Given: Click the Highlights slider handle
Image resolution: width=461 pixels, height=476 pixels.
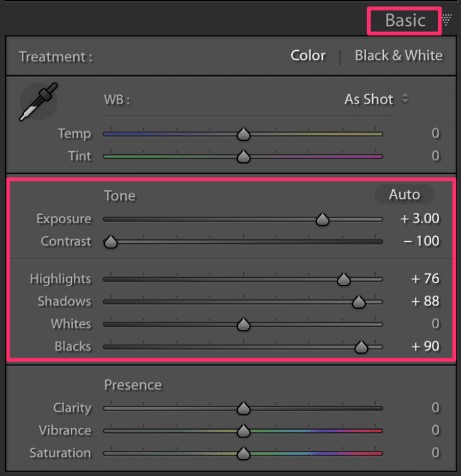Looking at the screenshot, I should coord(343,279).
